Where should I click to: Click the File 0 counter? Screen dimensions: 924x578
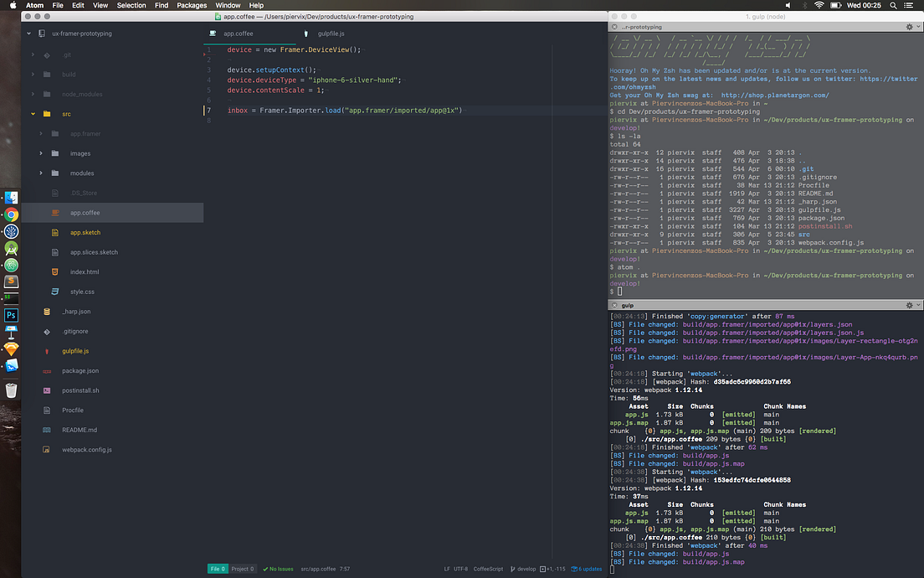coord(218,569)
